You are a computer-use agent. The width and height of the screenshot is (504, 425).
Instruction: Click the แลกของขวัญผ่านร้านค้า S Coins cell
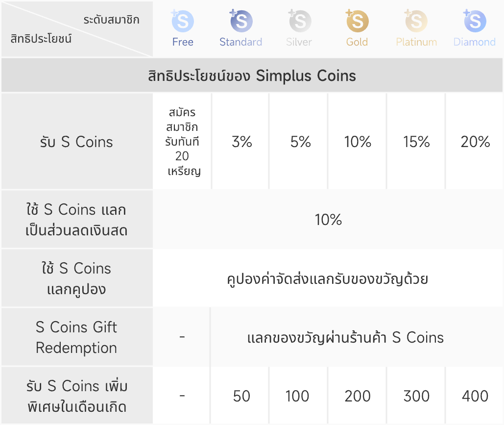(345, 338)
